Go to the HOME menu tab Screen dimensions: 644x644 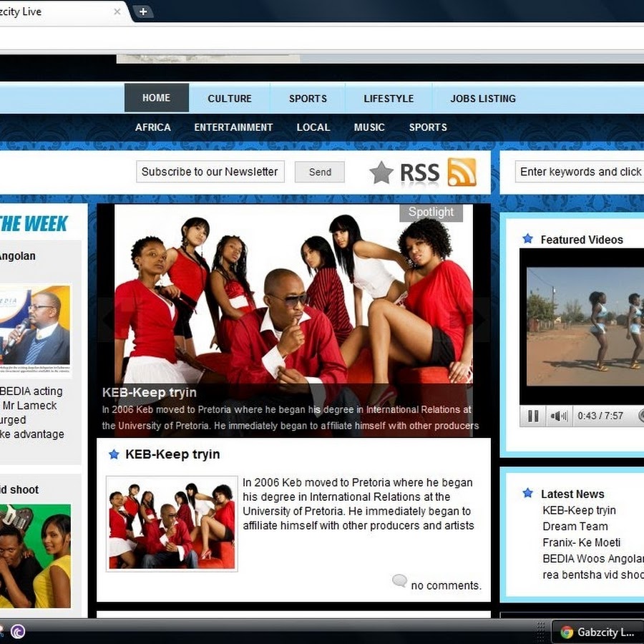[156, 98]
